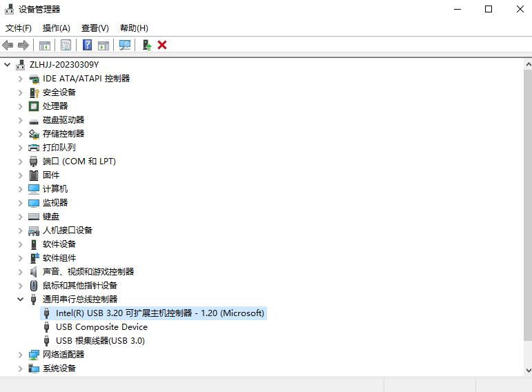This screenshot has width=532, height=392.
Task: Click the 安全设备 key icon
Action: point(34,92)
